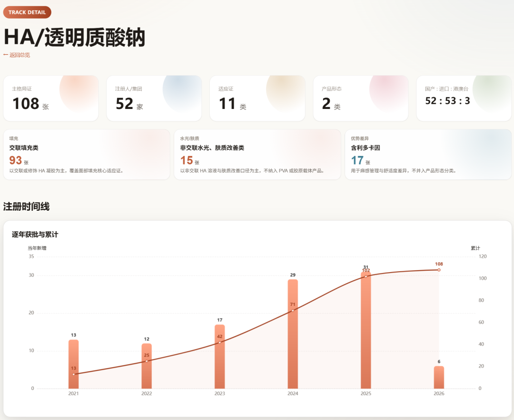Click the 2026 x-axis year label
Viewport: 514px width, 420px height.
[x=439, y=393]
